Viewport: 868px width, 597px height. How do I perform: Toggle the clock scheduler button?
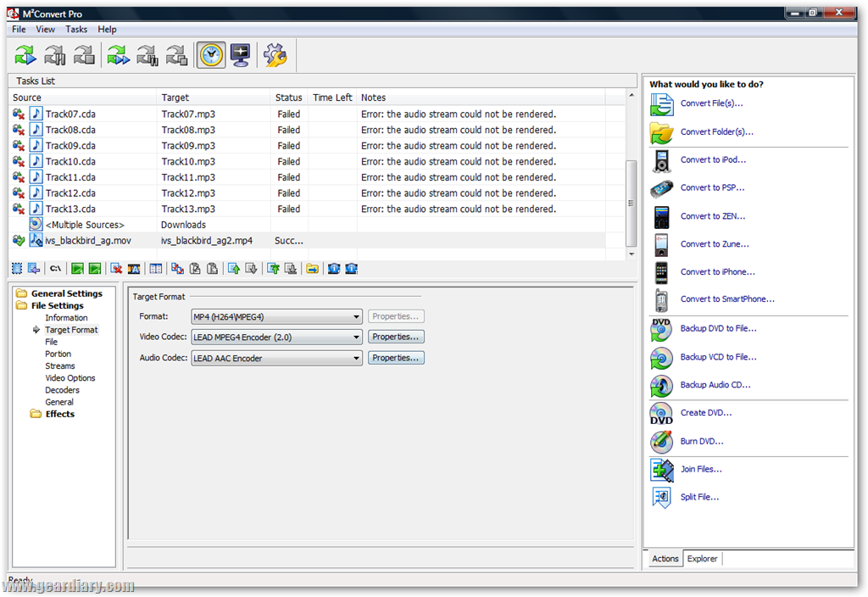[x=211, y=55]
